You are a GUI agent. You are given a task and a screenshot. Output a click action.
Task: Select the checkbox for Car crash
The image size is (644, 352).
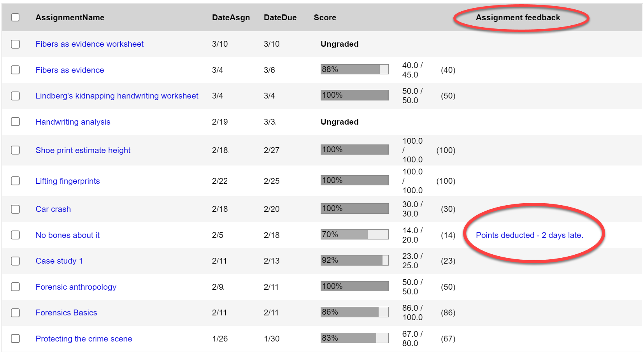point(15,209)
